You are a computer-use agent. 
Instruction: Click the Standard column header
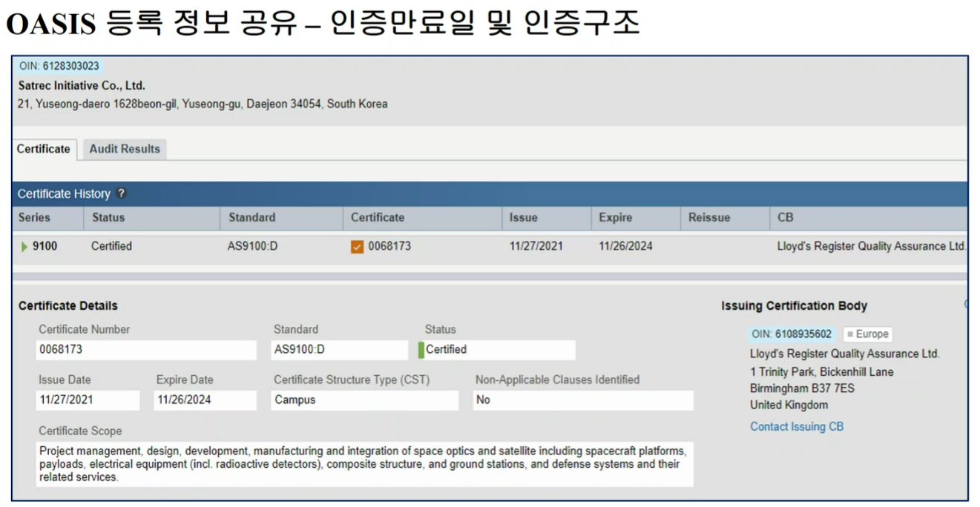(x=251, y=218)
